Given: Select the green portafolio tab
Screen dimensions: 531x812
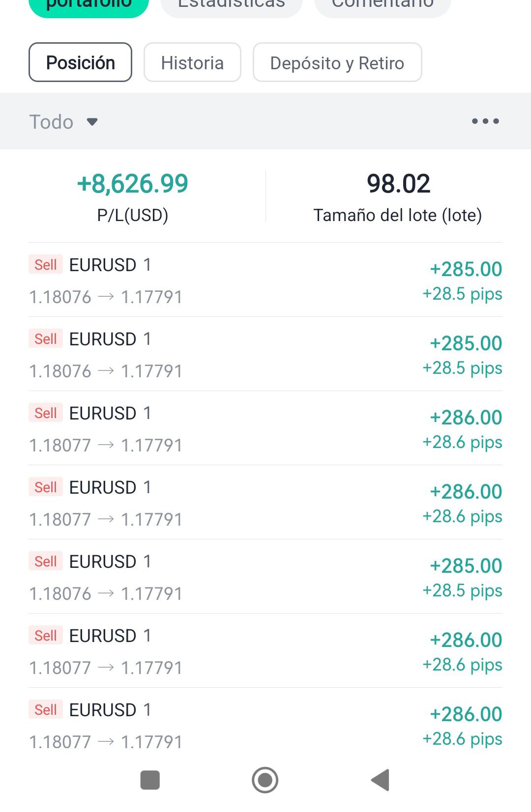Looking at the screenshot, I should pos(88,6).
